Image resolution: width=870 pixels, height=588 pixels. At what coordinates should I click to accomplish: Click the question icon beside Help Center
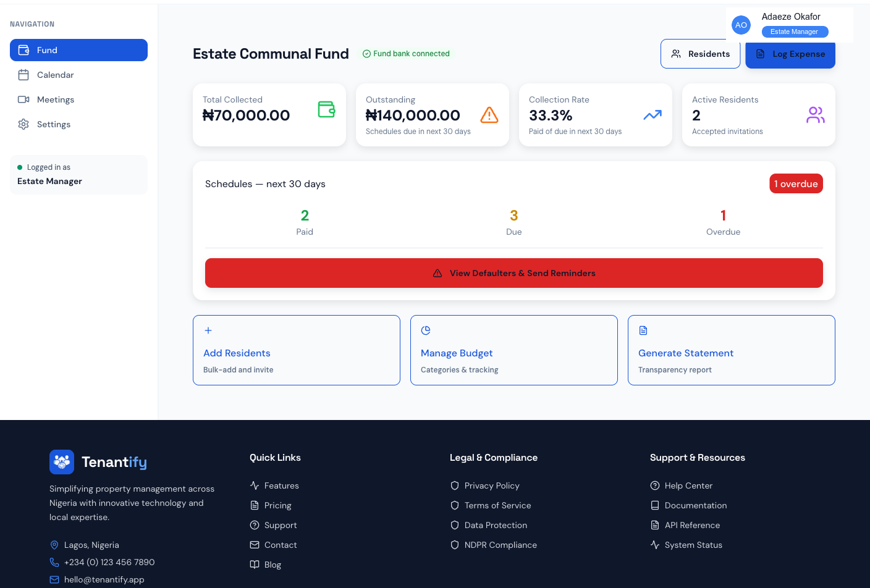click(655, 485)
